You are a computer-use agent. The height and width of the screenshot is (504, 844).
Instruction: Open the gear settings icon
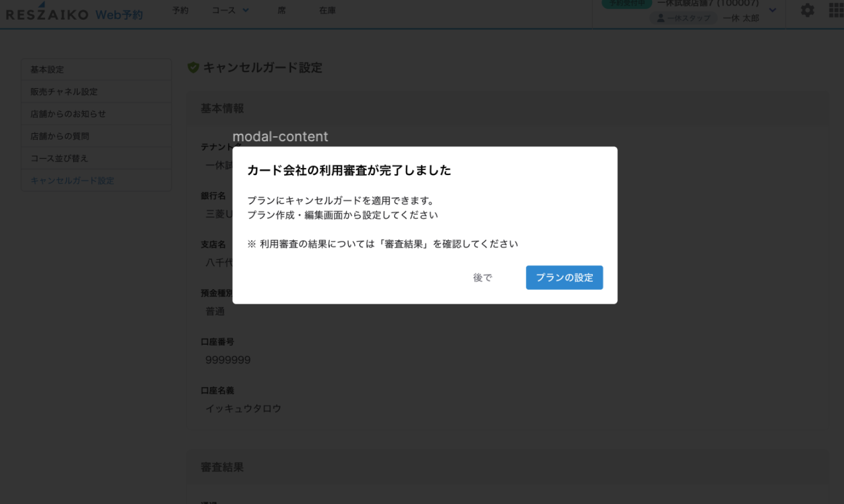pyautogui.click(x=807, y=10)
